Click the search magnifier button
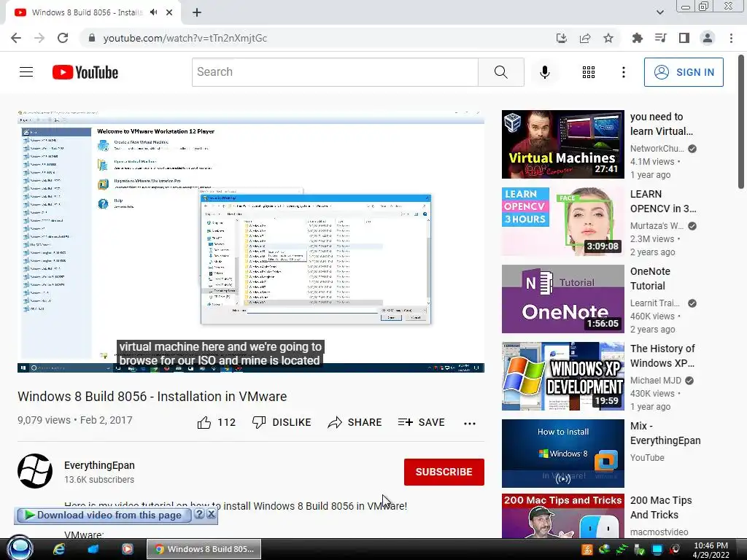The width and height of the screenshot is (747, 560). tap(500, 72)
